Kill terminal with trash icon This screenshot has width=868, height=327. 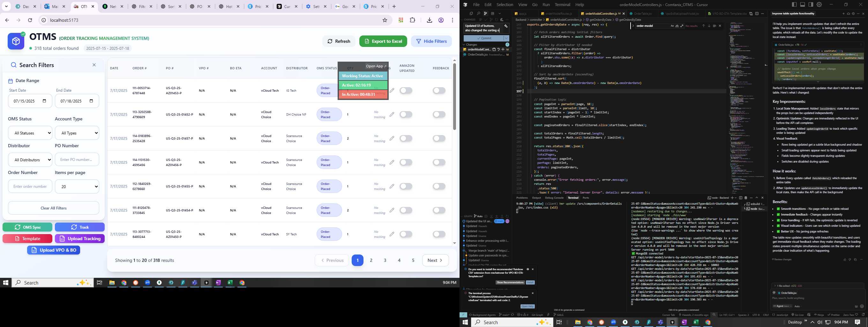(746, 198)
